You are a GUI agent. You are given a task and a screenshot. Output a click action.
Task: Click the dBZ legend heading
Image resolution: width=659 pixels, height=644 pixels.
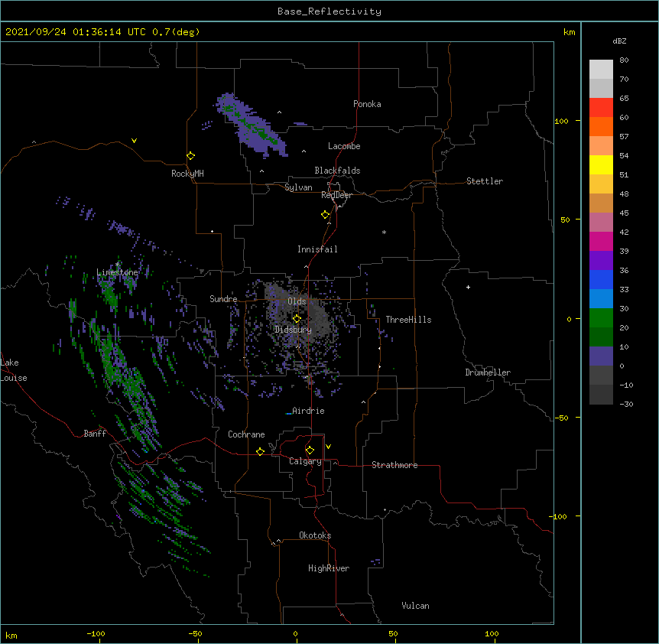click(619, 41)
